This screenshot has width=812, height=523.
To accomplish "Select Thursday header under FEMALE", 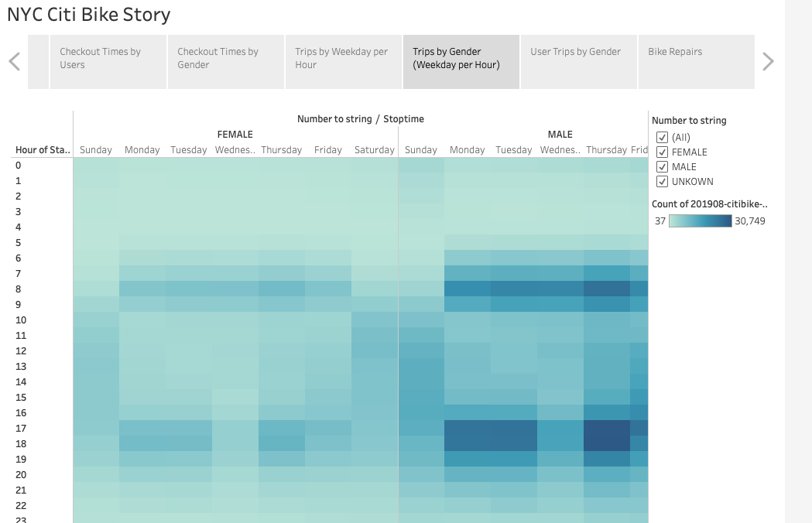I will click(x=281, y=150).
